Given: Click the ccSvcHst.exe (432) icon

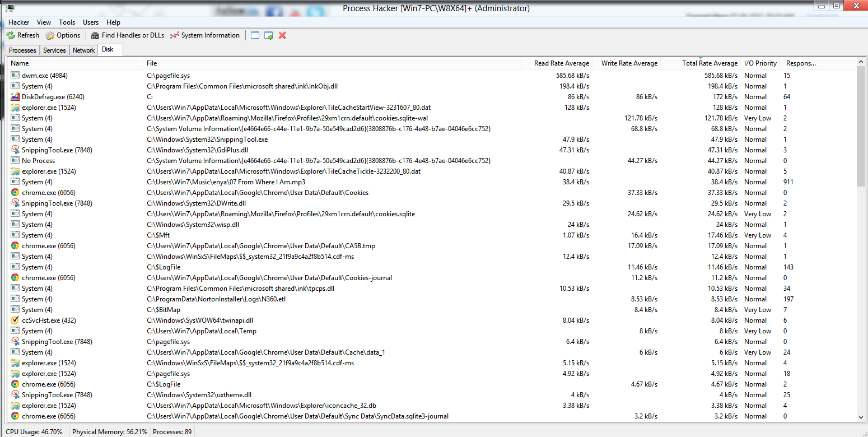Looking at the screenshot, I should pyautogui.click(x=15, y=320).
